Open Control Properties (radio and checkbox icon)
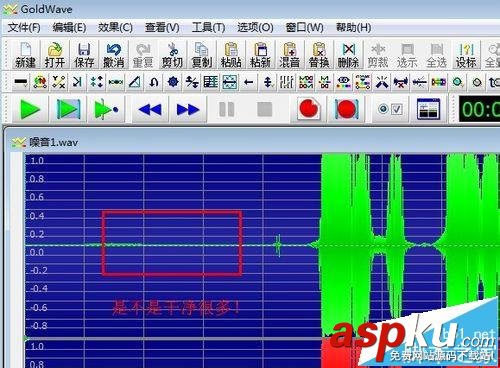Image resolution: width=500 pixels, height=368 pixels. pyautogui.click(x=391, y=109)
